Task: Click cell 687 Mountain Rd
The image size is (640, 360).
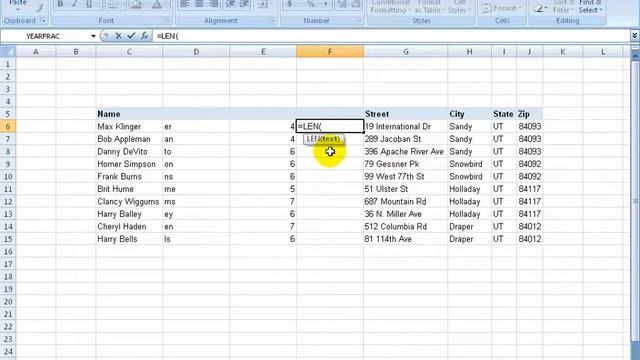Action: 405,201
